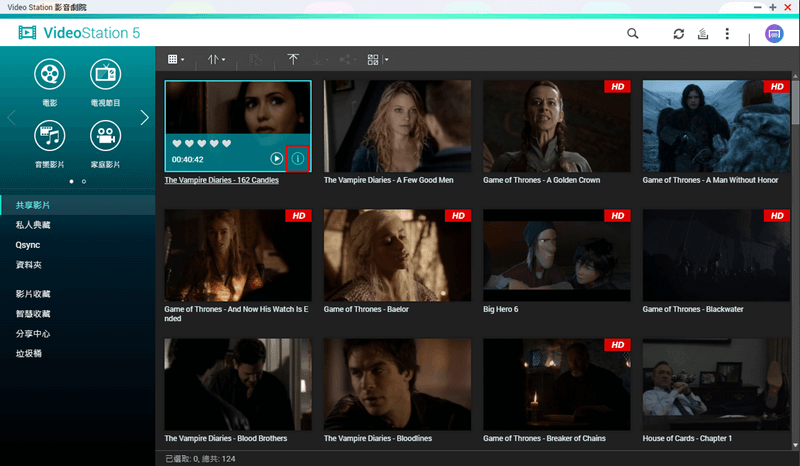Click the scrollbar down arrow
The width and height of the screenshot is (800, 466).
pyautogui.click(x=795, y=445)
